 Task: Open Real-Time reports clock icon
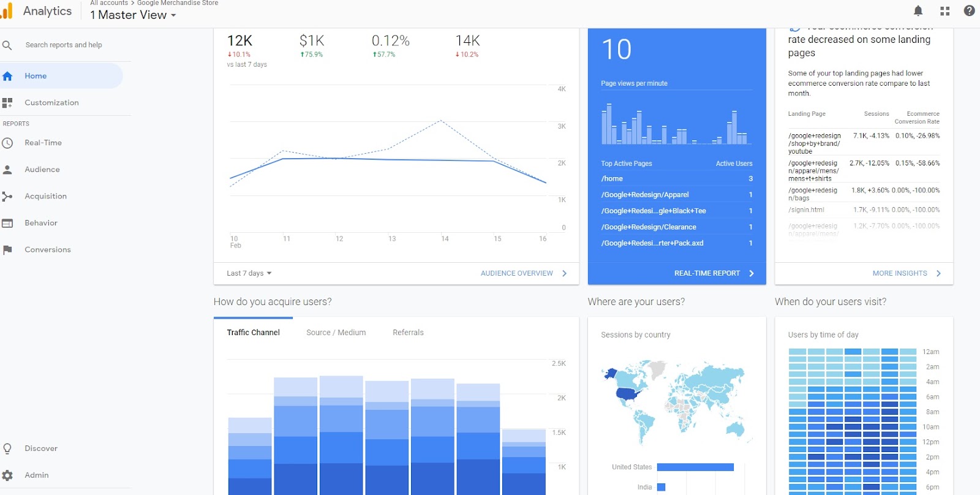[x=7, y=143]
